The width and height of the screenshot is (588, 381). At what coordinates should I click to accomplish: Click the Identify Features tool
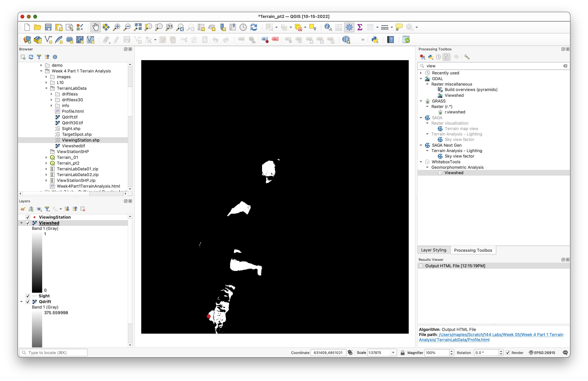(x=328, y=27)
